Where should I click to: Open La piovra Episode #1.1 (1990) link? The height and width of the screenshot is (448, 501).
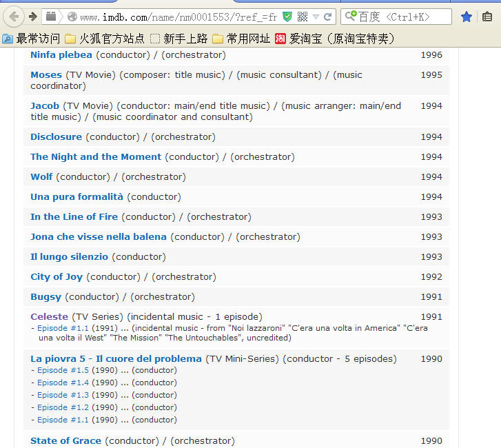point(63,420)
